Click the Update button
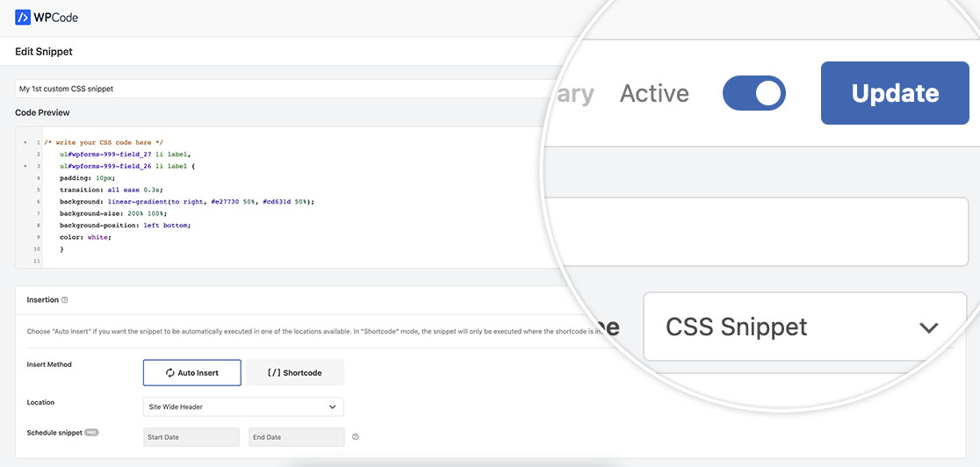The height and width of the screenshot is (467, 980). tap(894, 93)
